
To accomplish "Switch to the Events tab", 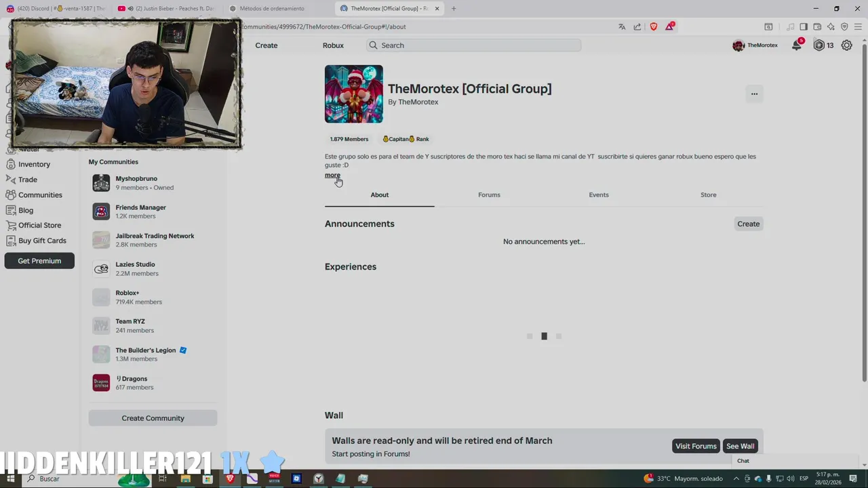I will (x=599, y=195).
